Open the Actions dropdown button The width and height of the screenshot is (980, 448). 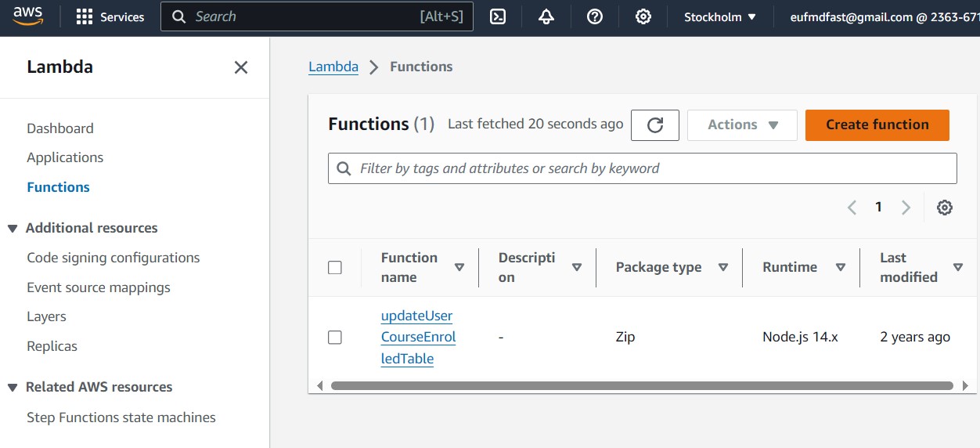(742, 125)
